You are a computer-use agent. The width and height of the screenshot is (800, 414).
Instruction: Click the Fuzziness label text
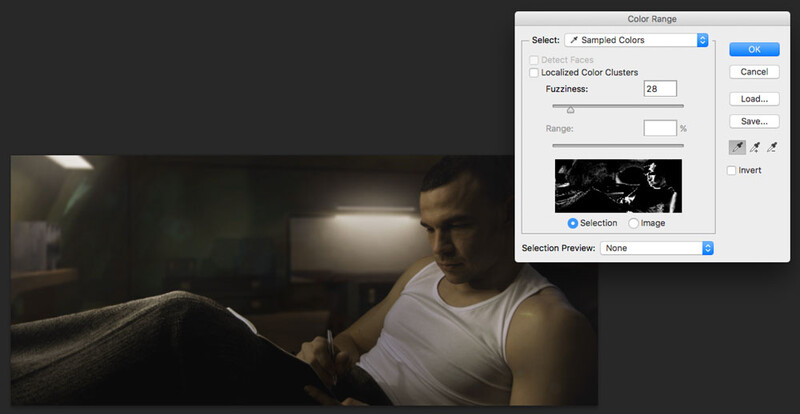click(x=567, y=89)
